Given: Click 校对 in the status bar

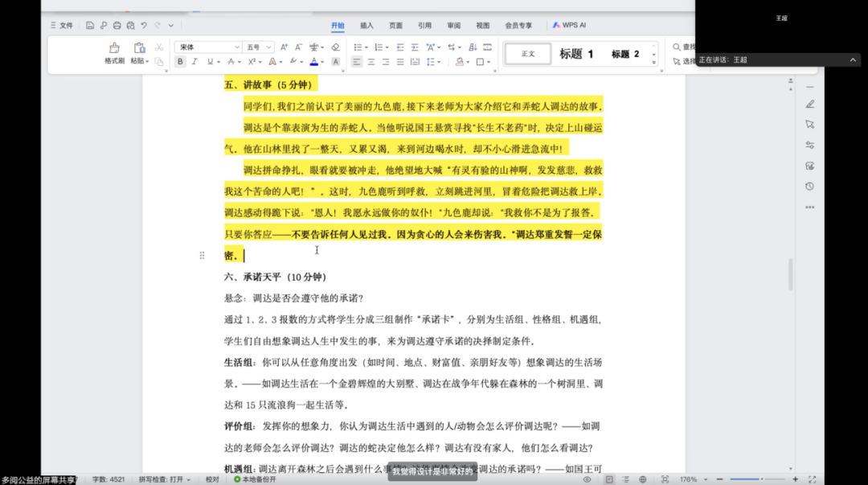Looking at the screenshot, I should [x=212, y=479].
